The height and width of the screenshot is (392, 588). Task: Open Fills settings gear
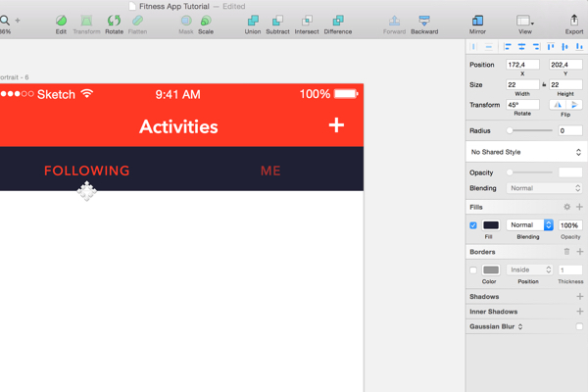[x=566, y=207]
